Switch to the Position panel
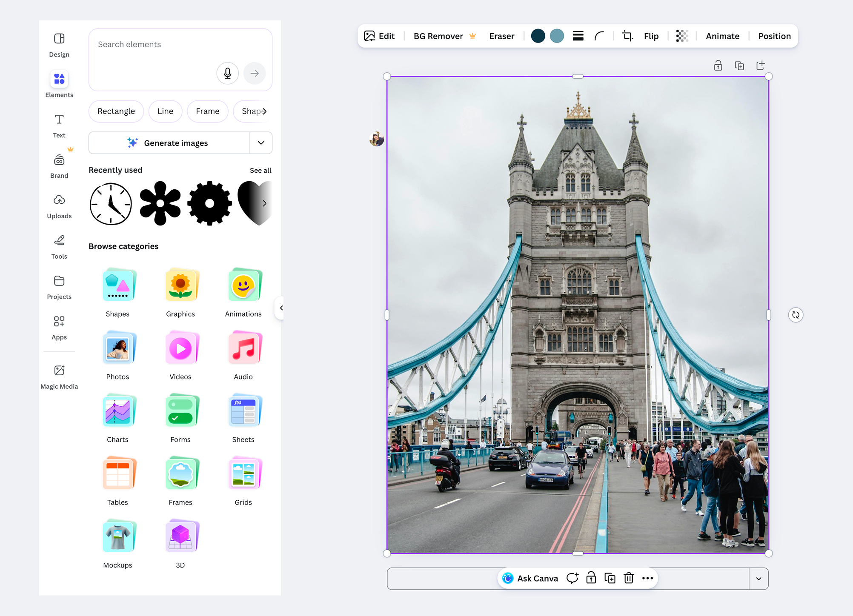 tap(774, 36)
